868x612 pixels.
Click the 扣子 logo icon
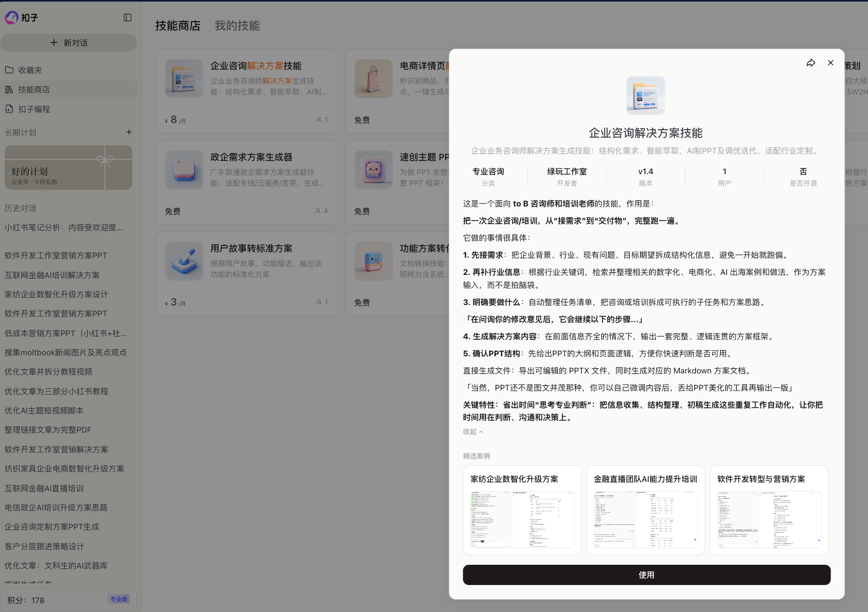(x=11, y=18)
